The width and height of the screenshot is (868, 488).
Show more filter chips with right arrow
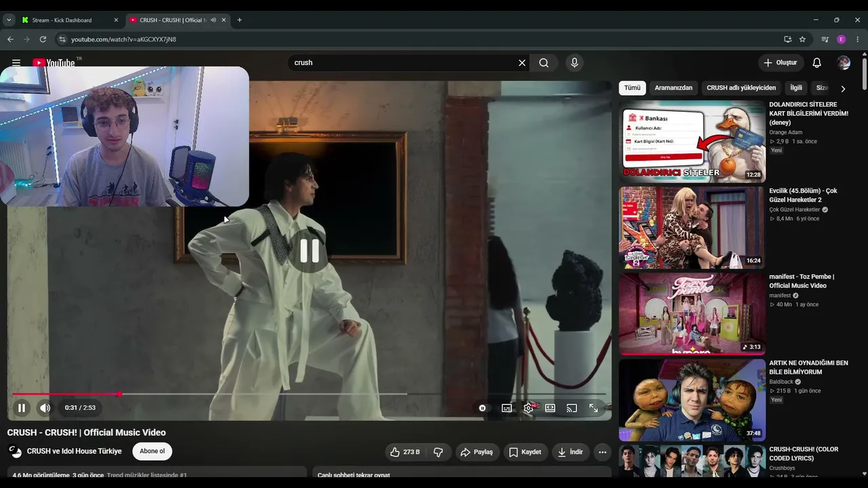click(x=843, y=89)
